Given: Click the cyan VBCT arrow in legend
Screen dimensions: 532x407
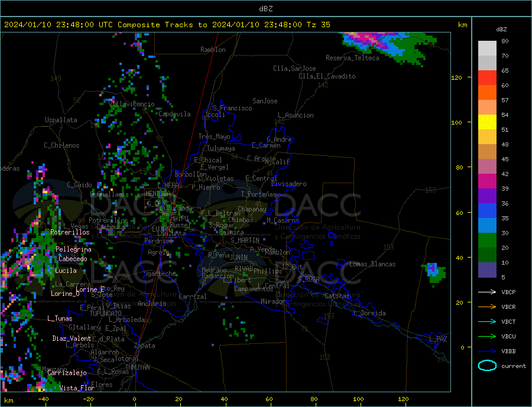Looking at the screenshot, I should point(488,321).
